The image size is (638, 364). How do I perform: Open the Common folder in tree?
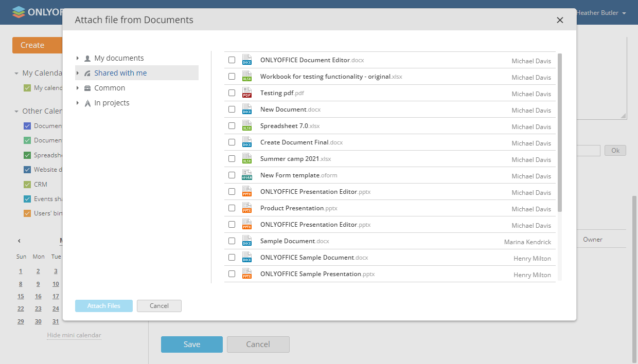click(x=110, y=88)
